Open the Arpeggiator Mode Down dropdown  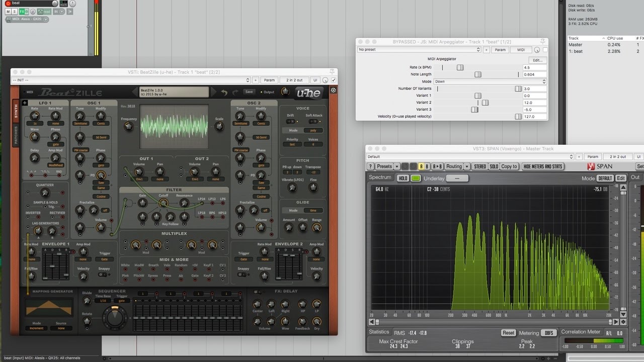490,81
